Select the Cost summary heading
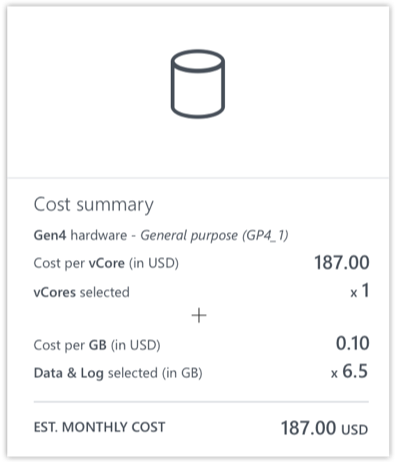 [x=94, y=205]
